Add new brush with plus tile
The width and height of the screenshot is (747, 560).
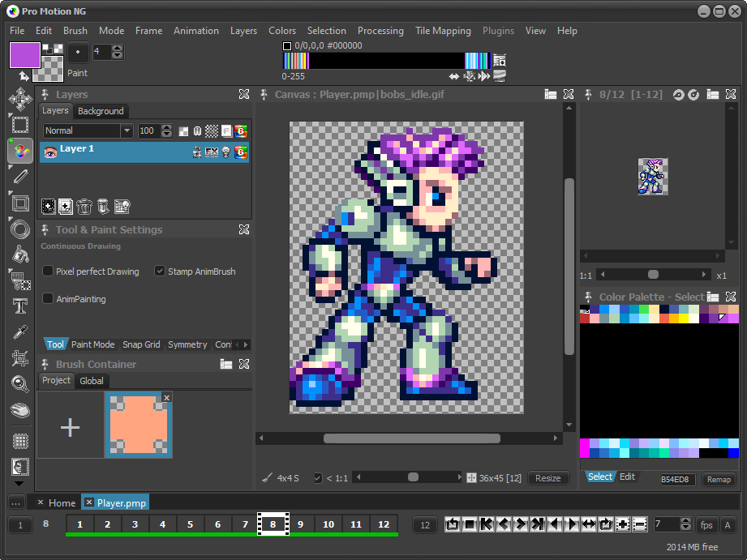point(70,426)
